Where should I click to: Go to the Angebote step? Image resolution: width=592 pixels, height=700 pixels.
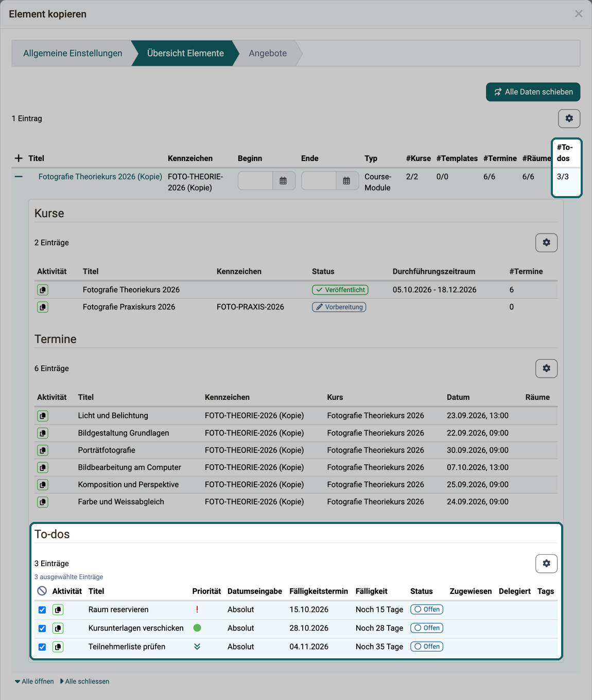268,53
